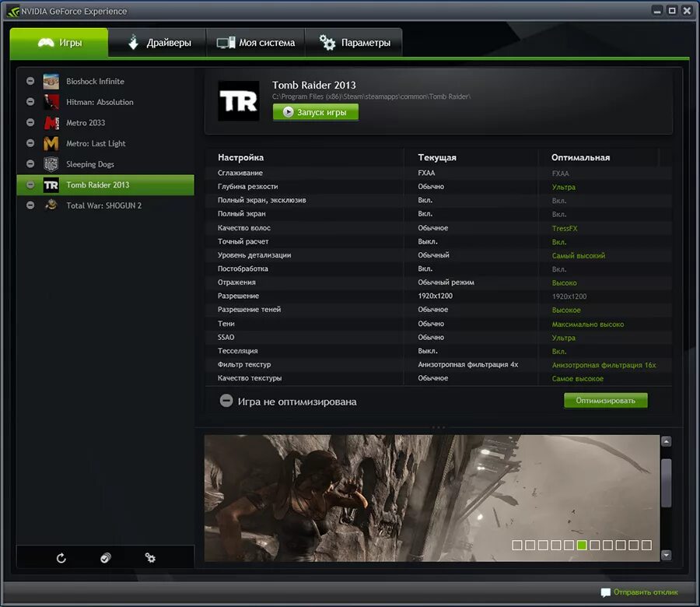Viewport: 700px width, 607px height.
Task: Launch game with Запуск игры button
Action: click(316, 112)
